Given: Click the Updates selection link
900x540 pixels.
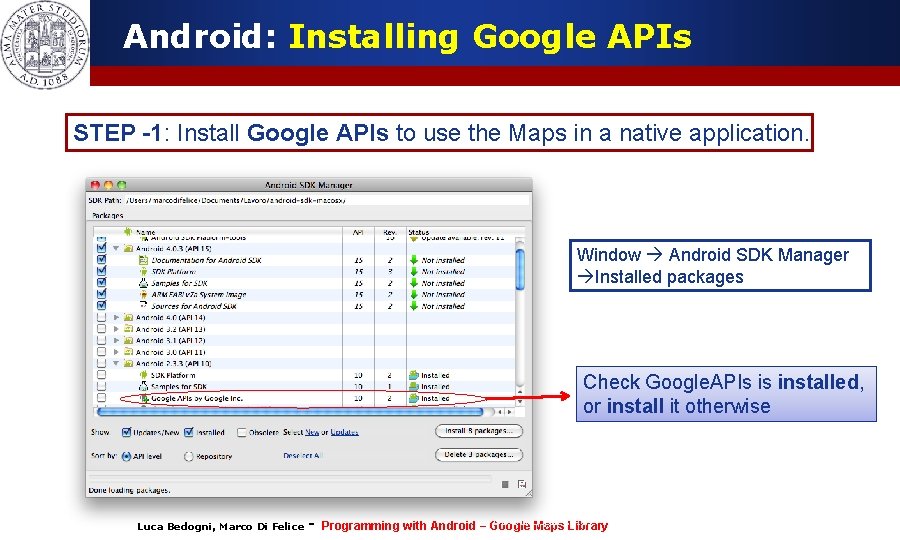Looking at the screenshot, I should coord(344,432).
